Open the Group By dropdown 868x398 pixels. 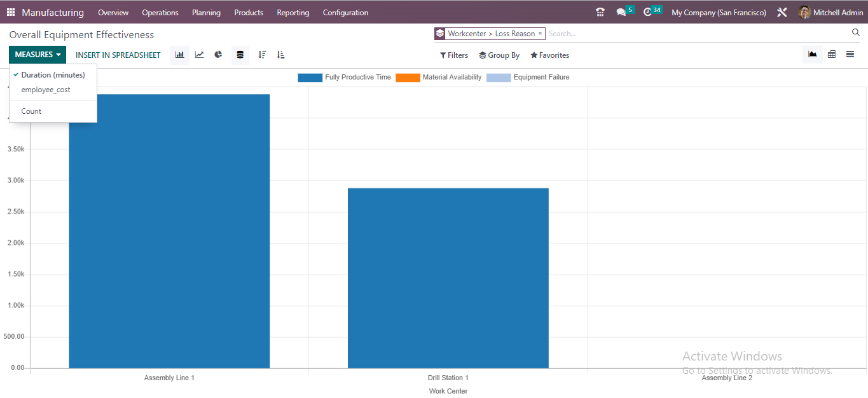499,55
